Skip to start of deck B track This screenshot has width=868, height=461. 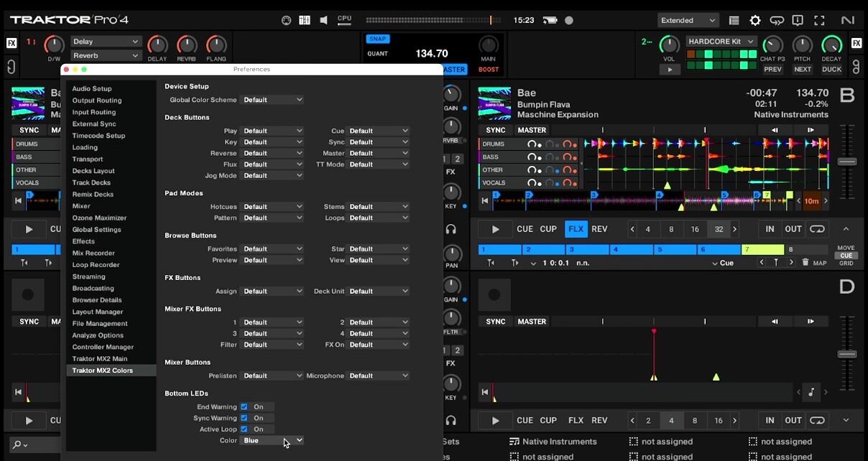(x=485, y=200)
